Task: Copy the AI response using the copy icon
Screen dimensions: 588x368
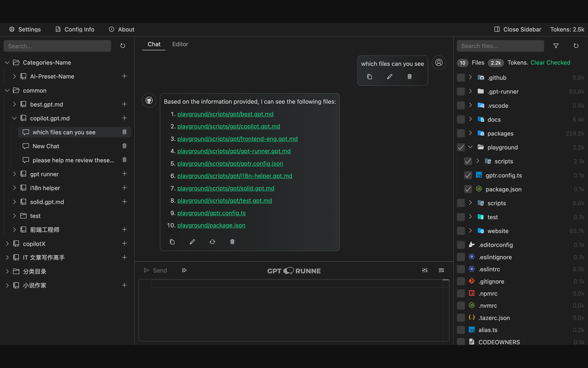Action: [x=172, y=241]
